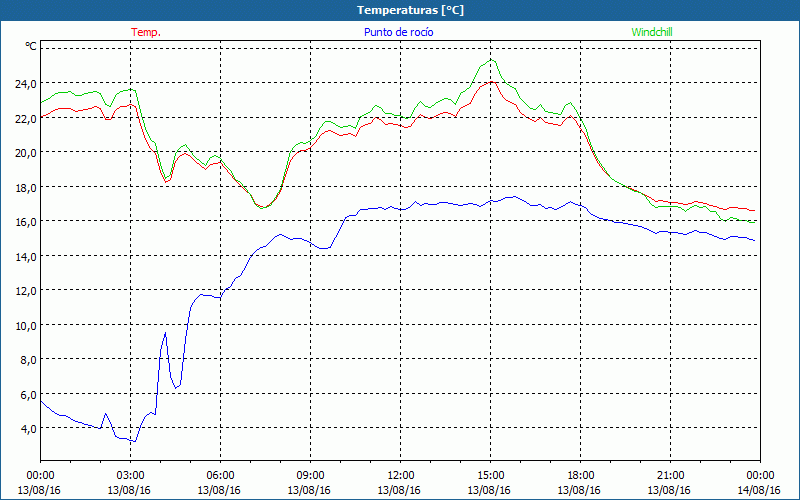Click the 21:00 time axis label
This screenshot has width=800, height=500.
tap(670, 476)
